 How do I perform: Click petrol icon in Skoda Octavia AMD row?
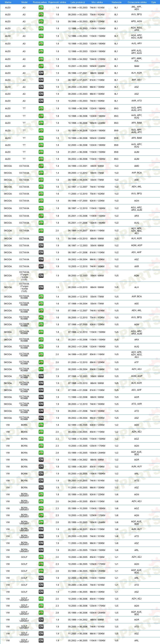pos(41,166)
